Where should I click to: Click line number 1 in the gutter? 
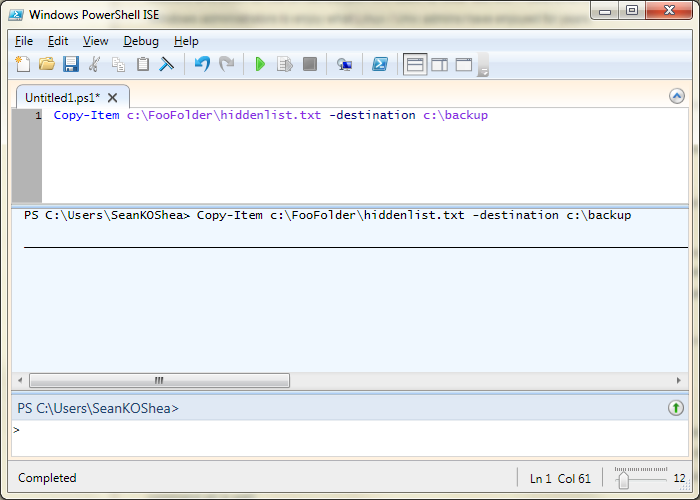pos(38,116)
